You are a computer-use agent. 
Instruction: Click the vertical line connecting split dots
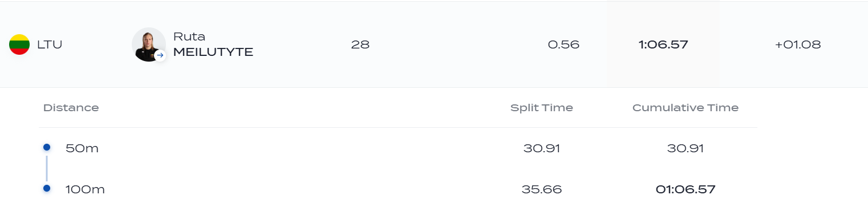[x=47, y=168]
